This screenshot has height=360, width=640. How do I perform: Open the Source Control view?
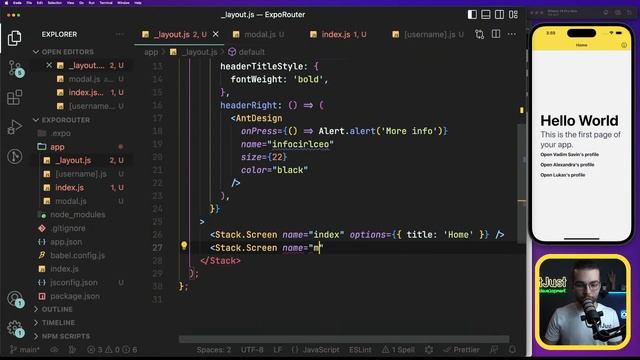[x=16, y=68]
